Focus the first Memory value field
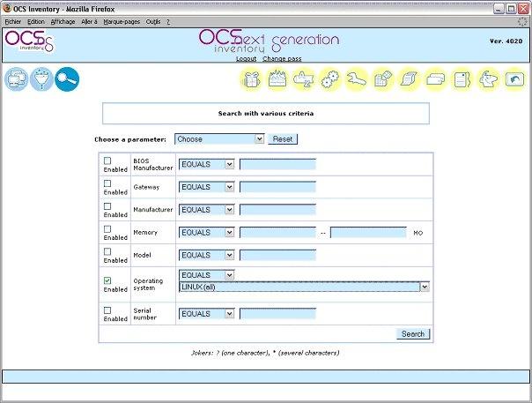 (x=277, y=233)
